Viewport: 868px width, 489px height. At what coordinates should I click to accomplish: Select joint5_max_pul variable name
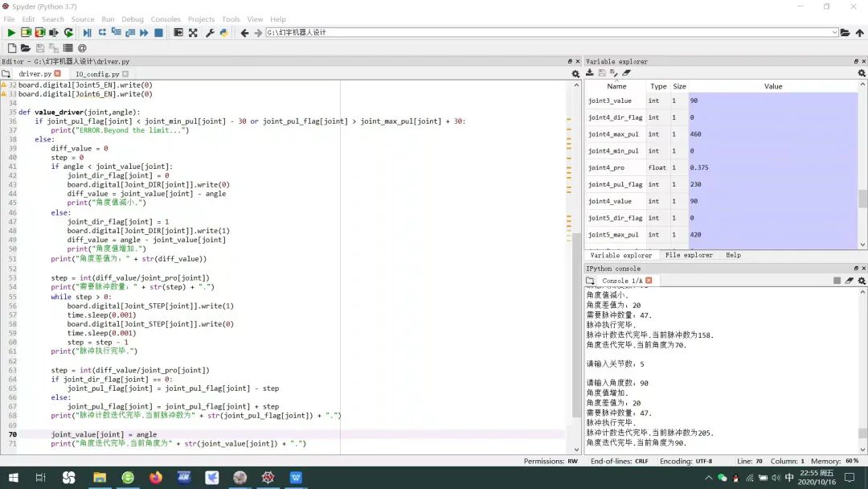point(613,235)
